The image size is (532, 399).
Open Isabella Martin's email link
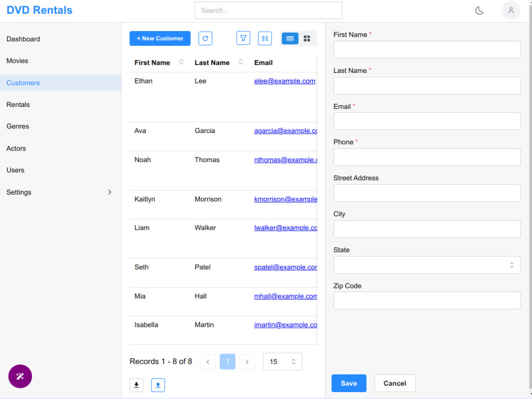286,325
